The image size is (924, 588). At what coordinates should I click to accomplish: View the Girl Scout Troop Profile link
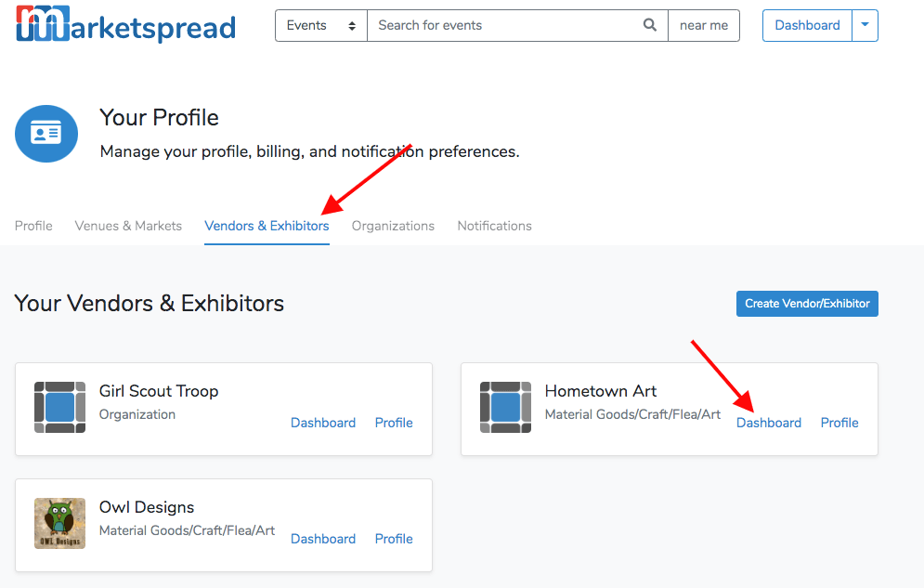[394, 423]
